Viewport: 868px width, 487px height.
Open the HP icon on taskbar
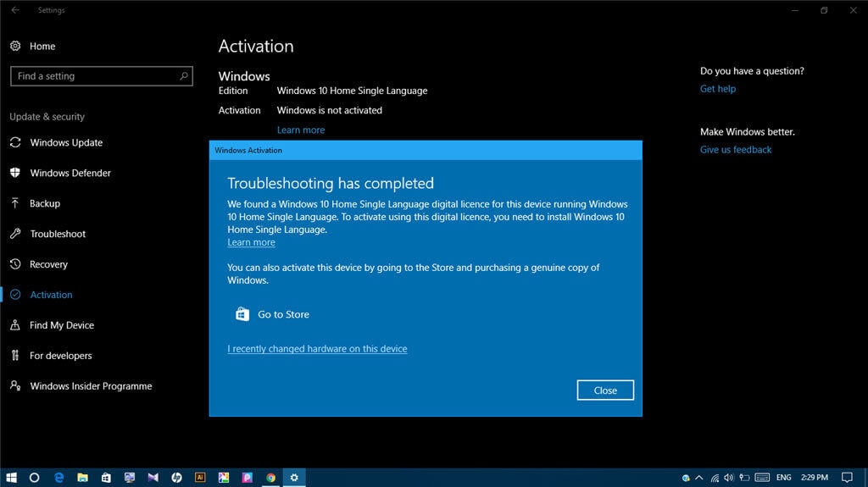(x=176, y=477)
